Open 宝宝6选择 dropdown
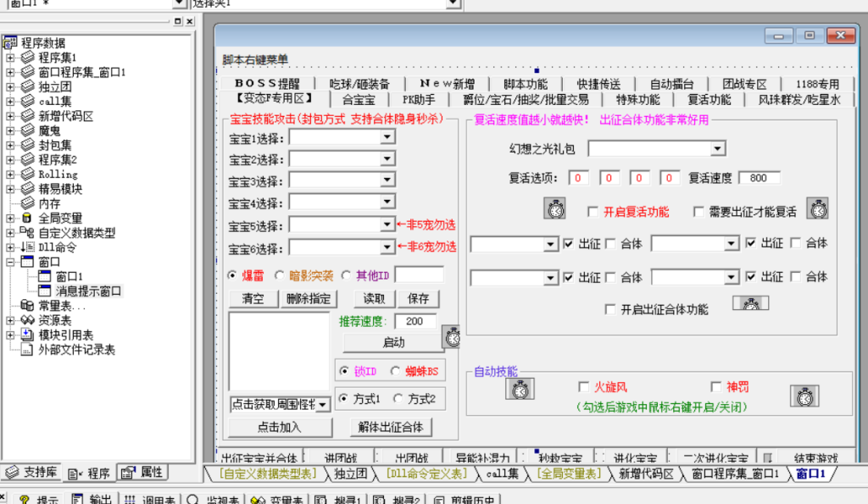This screenshot has height=504, width=868. click(387, 247)
